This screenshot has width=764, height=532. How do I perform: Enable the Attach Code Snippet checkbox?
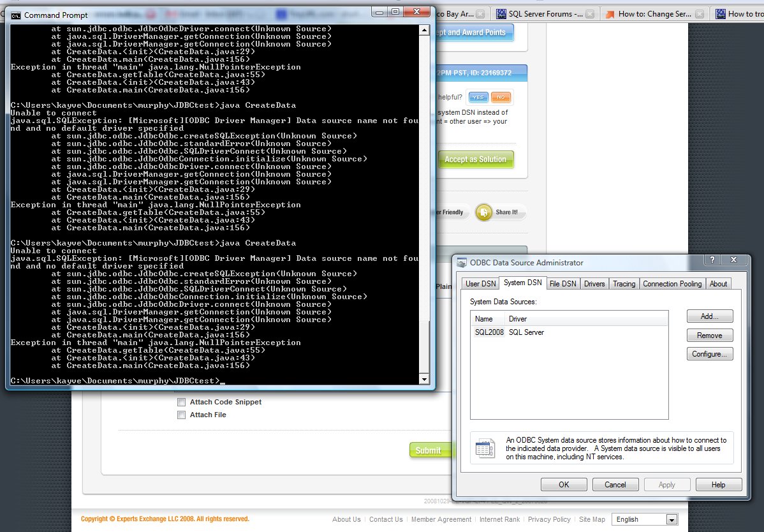181,402
